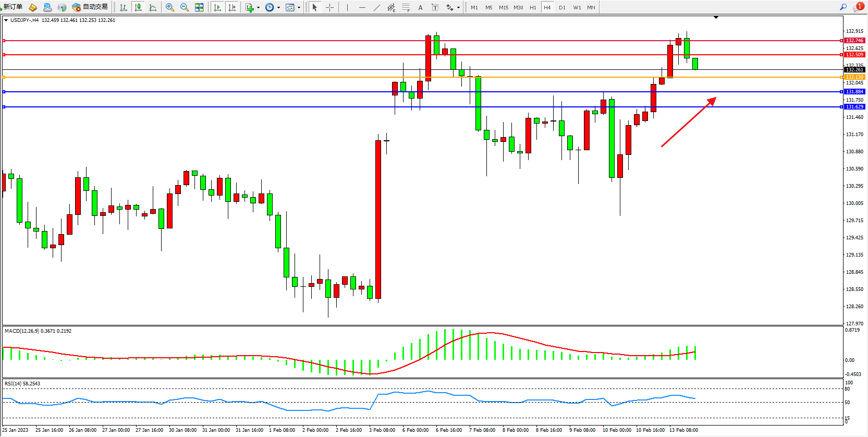Switch to the M15 timeframe

[503, 7]
